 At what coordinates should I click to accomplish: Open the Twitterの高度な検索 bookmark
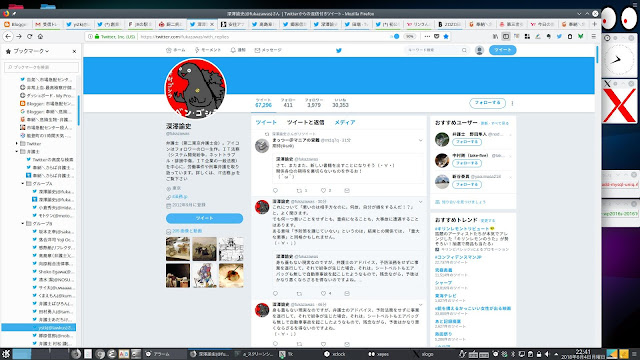point(50,160)
